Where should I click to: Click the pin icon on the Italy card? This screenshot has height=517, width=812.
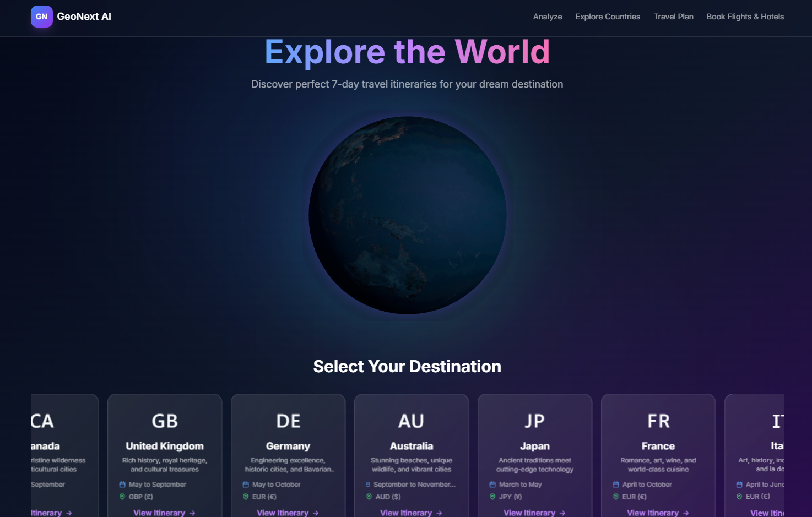pos(739,497)
